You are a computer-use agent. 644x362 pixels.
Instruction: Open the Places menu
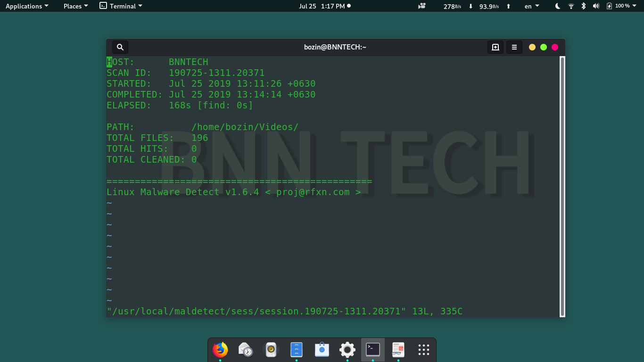pyautogui.click(x=75, y=6)
